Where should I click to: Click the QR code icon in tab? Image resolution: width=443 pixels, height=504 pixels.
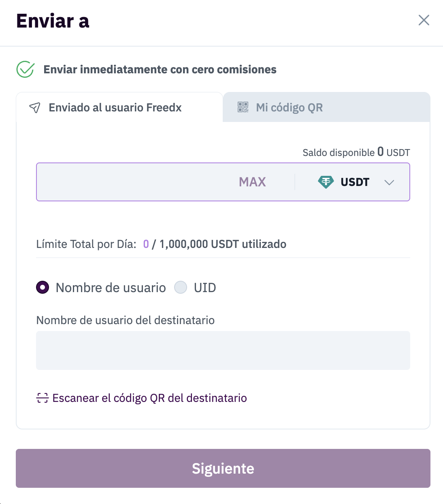coord(243,107)
